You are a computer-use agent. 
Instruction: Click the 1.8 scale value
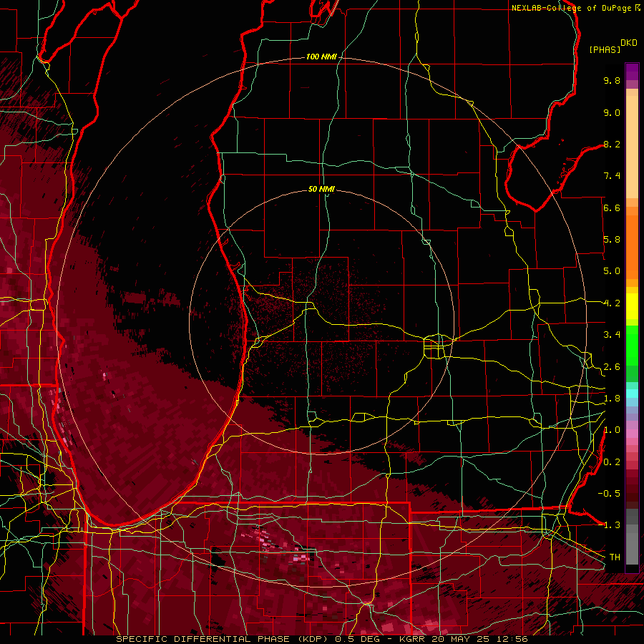[612, 399]
